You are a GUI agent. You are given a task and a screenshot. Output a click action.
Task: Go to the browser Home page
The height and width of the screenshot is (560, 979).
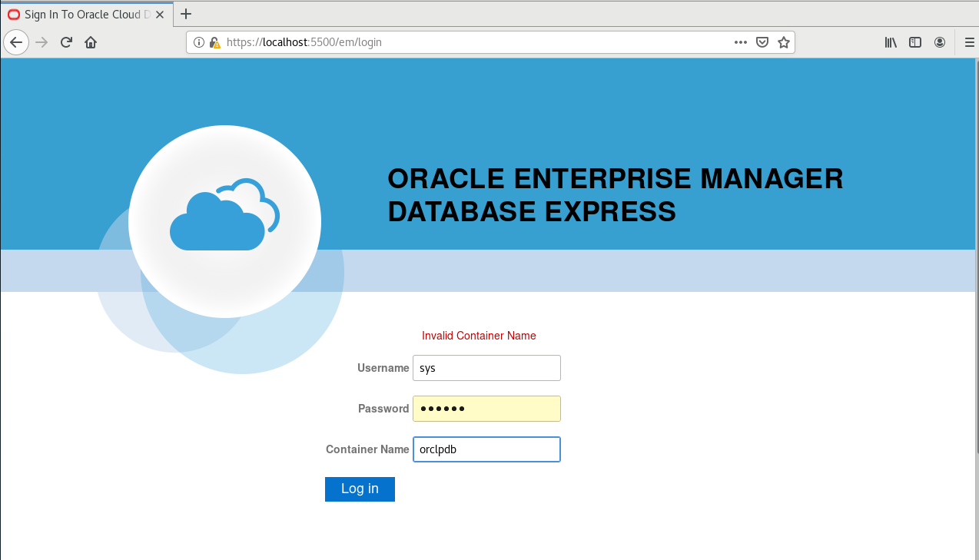(91, 42)
